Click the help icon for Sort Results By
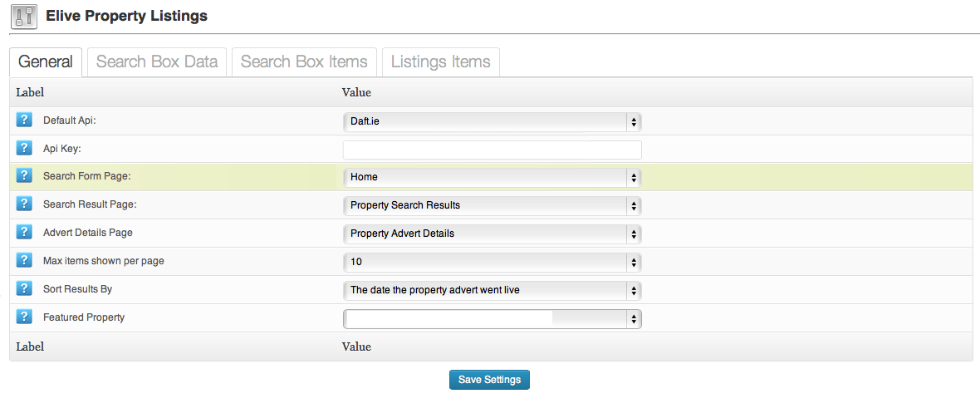980x418 pixels. click(x=24, y=288)
